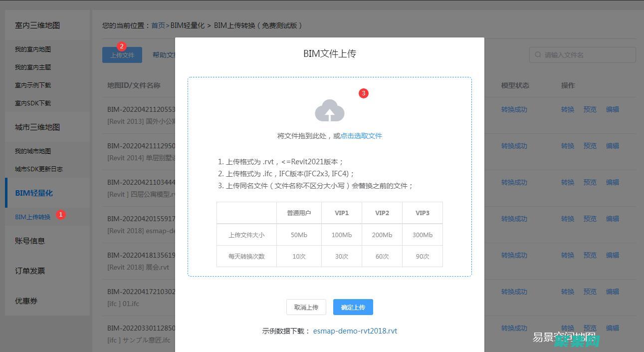
Task: Go to 首页 via the breadcrumb link
Action: [x=158, y=25]
